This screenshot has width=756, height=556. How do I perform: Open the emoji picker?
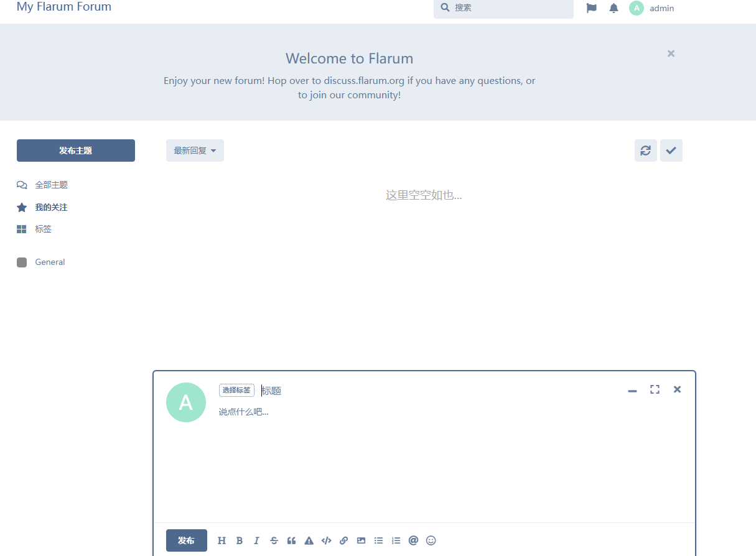pyautogui.click(x=431, y=540)
